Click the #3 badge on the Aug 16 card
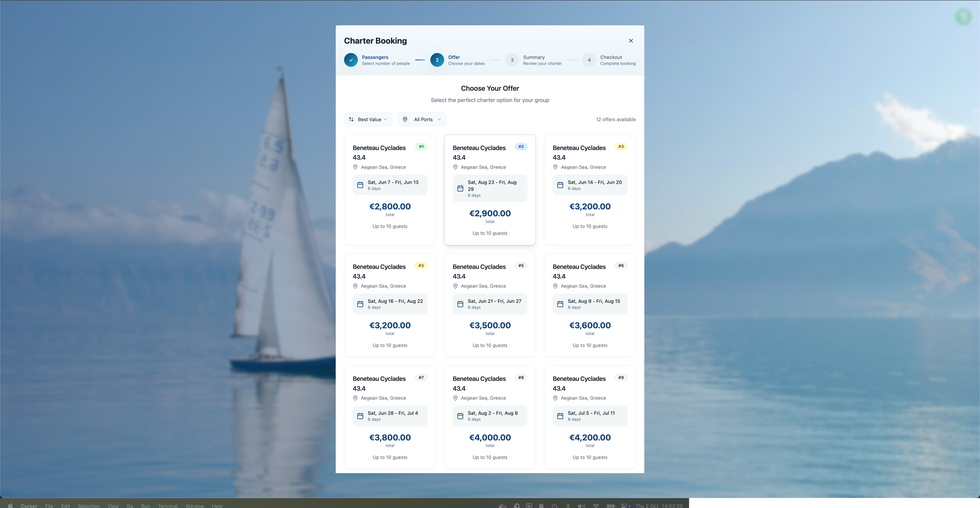Image resolution: width=980 pixels, height=508 pixels. [x=421, y=266]
